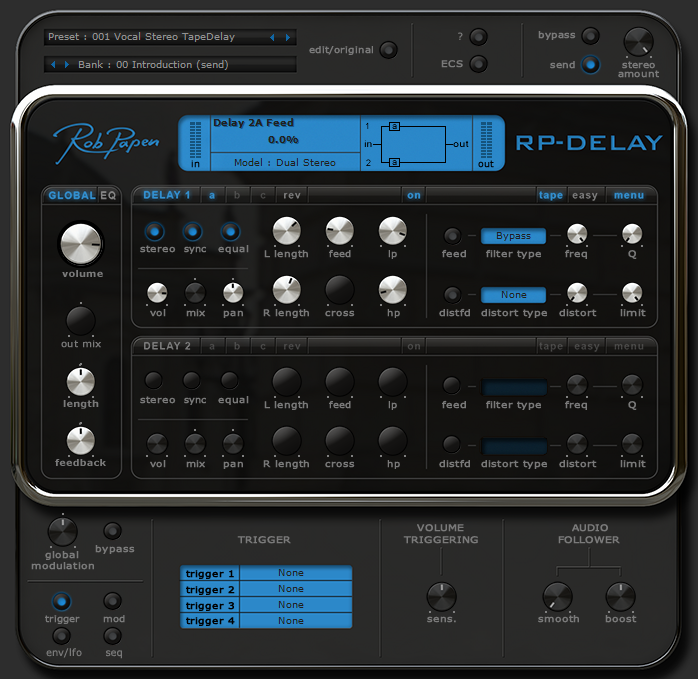This screenshot has height=679, width=698.
Task: Go to previous bank using left arrow
Action: pyautogui.click(x=53, y=65)
